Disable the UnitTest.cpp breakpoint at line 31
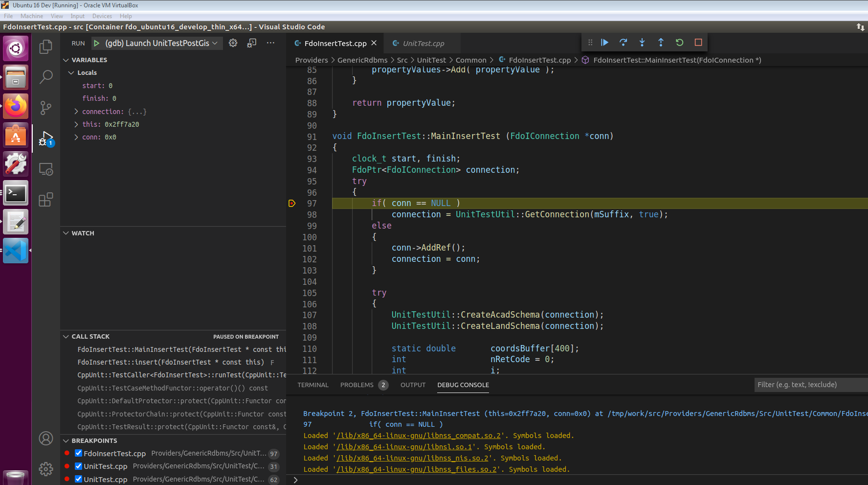Viewport: 868px width, 485px height. pyautogui.click(x=78, y=466)
